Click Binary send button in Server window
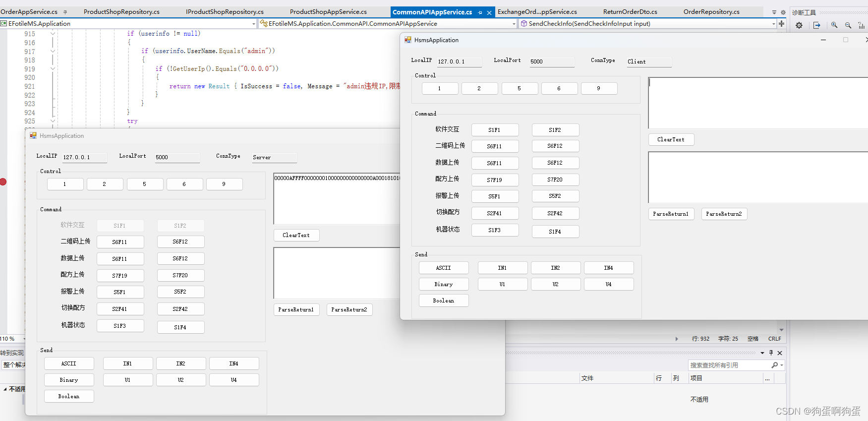 tap(69, 380)
